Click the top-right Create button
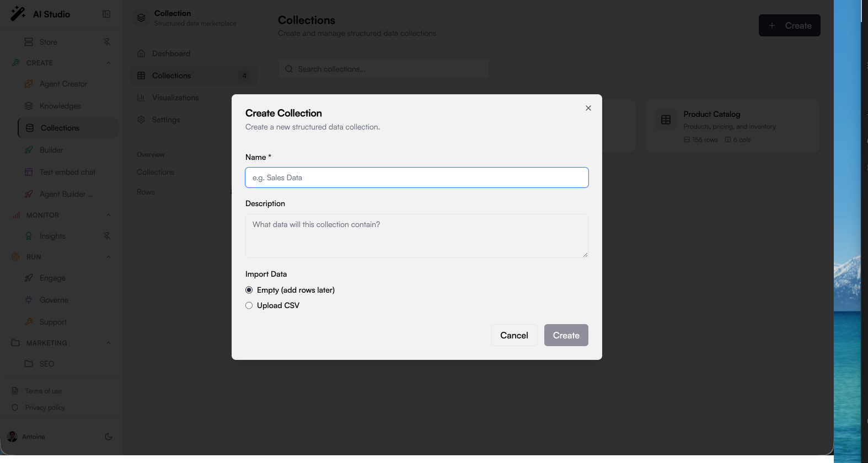 coord(790,25)
